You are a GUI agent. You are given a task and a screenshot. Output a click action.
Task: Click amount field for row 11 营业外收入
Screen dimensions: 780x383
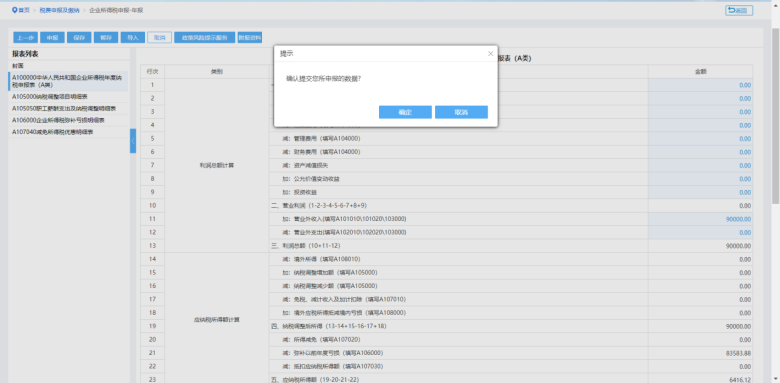(700, 219)
